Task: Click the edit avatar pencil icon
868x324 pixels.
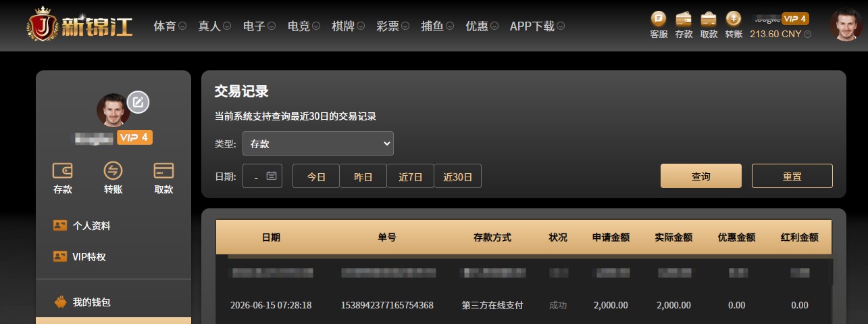Action: pyautogui.click(x=138, y=102)
